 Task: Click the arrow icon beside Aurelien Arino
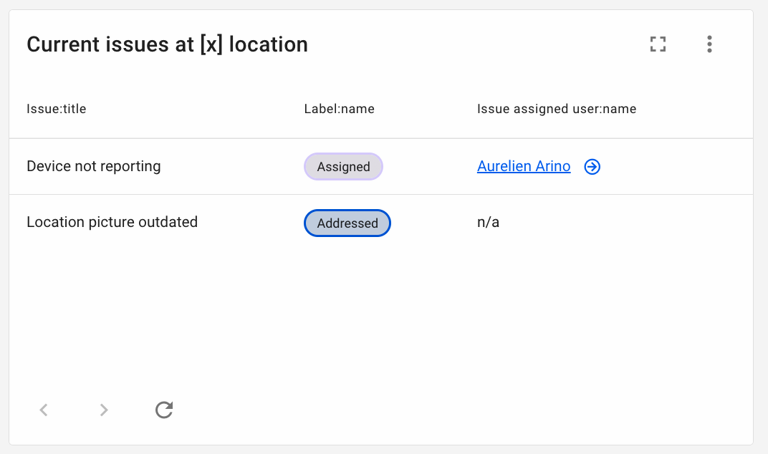pyautogui.click(x=592, y=167)
